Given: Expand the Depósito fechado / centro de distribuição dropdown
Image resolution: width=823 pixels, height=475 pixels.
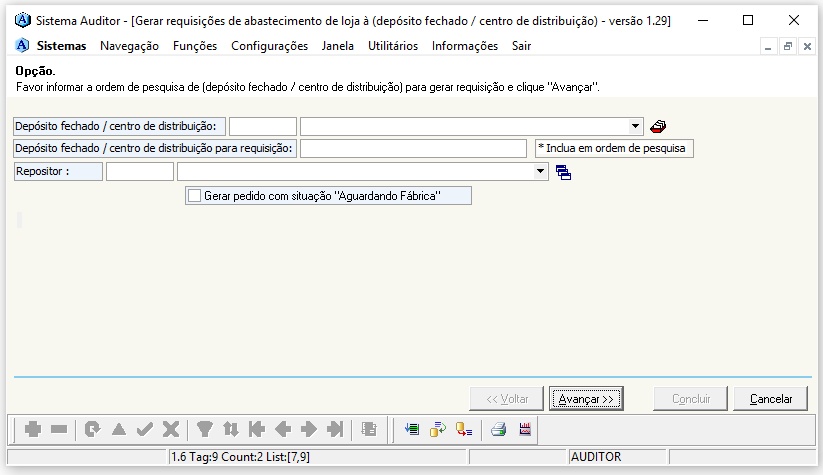Looking at the screenshot, I should [x=636, y=126].
